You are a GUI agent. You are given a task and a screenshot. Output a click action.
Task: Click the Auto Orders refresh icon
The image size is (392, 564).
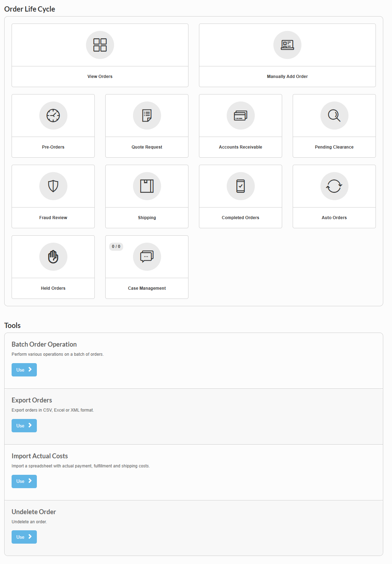[x=334, y=186]
